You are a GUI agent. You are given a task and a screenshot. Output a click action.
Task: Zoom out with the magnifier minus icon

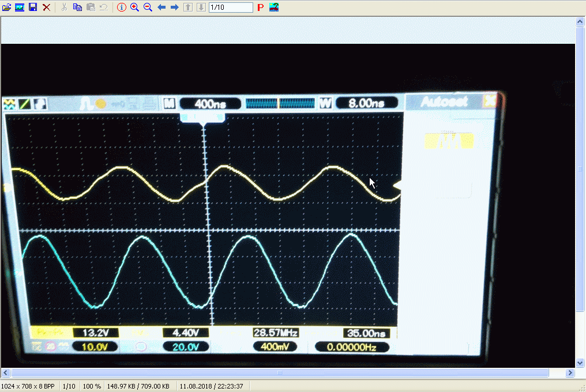(148, 7)
